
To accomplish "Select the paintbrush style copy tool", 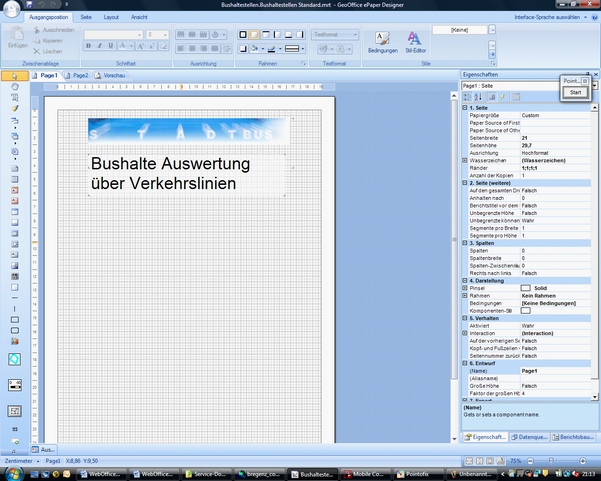I will [15, 108].
